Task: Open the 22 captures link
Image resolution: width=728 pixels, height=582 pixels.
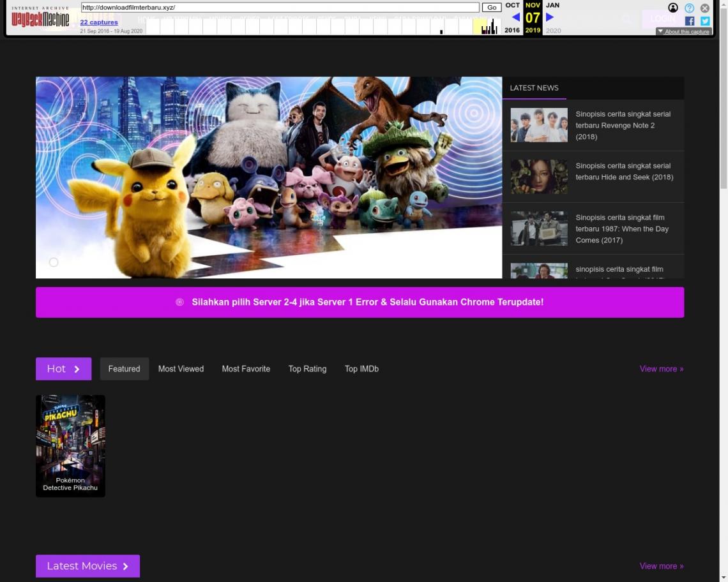Action: [99, 22]
